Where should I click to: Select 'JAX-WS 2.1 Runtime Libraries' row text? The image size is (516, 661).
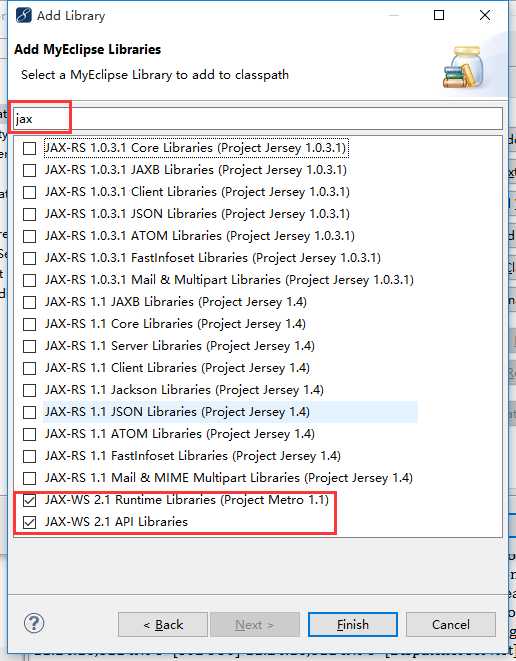point(187,500)
